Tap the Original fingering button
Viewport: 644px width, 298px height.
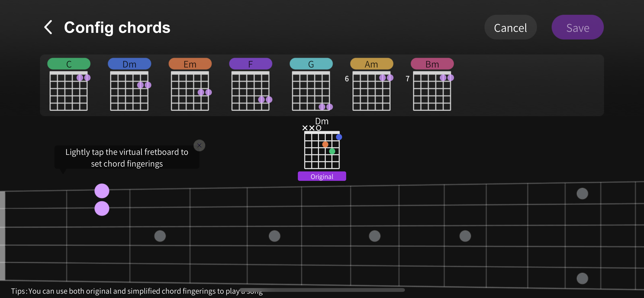tap(322, 176)
